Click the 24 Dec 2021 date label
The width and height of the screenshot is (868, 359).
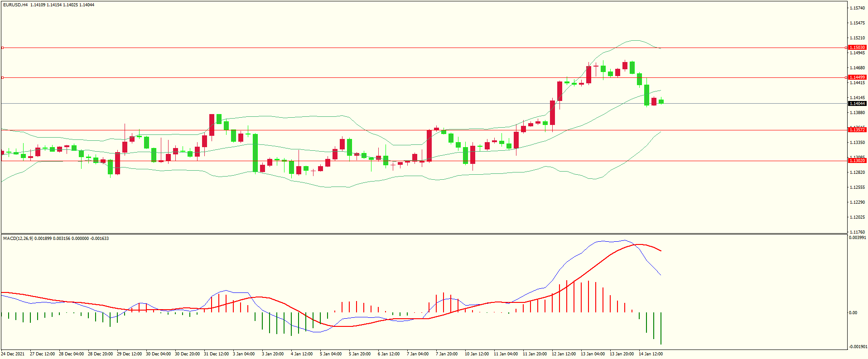13,354
